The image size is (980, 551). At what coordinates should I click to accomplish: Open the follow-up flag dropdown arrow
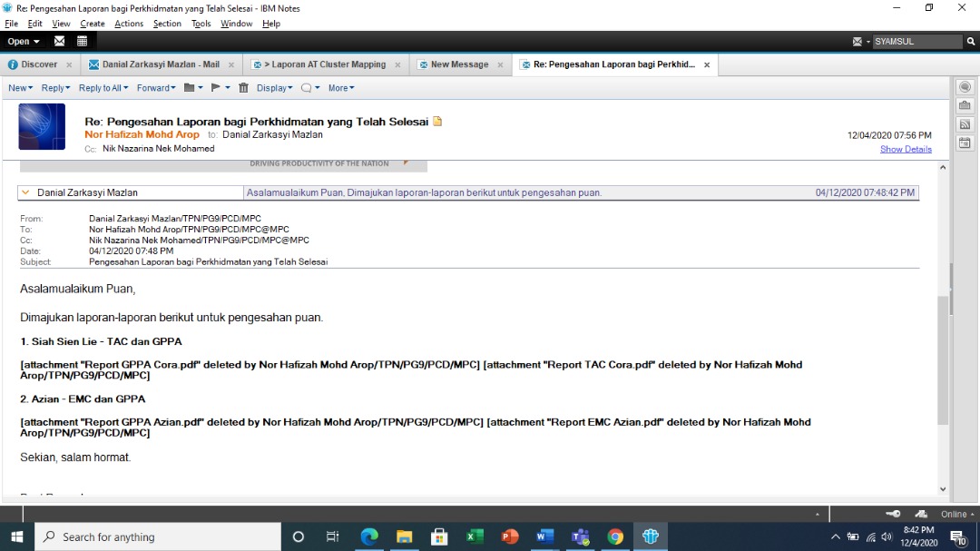coord(228,88)
